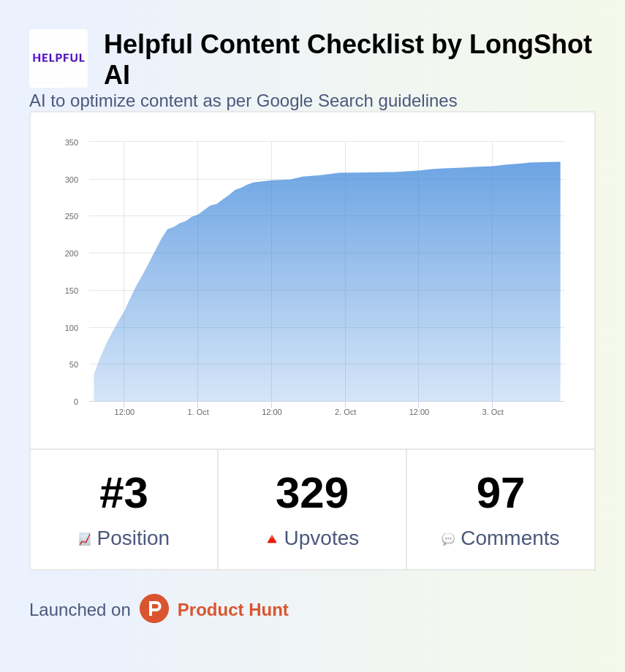Click the 97 comments count
Image resolution: width=625 pixels, height=672 pixels.
click(500, 493)
